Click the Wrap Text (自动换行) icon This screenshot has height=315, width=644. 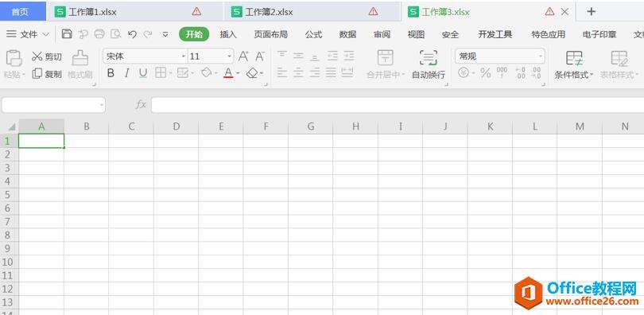point(429,58)
